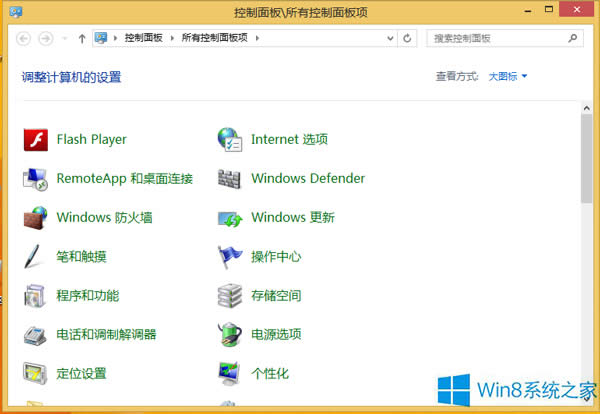The width and height of the screenshot is (600, 414).
Task: Click the vertical scrollbar thumb
Action: tap(586, 158)
